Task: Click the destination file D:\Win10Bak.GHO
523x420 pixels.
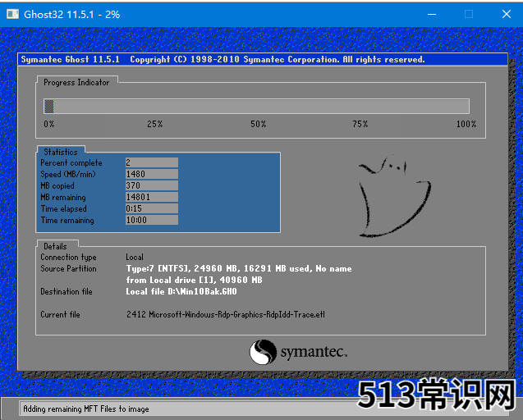Action: point(181,292)
